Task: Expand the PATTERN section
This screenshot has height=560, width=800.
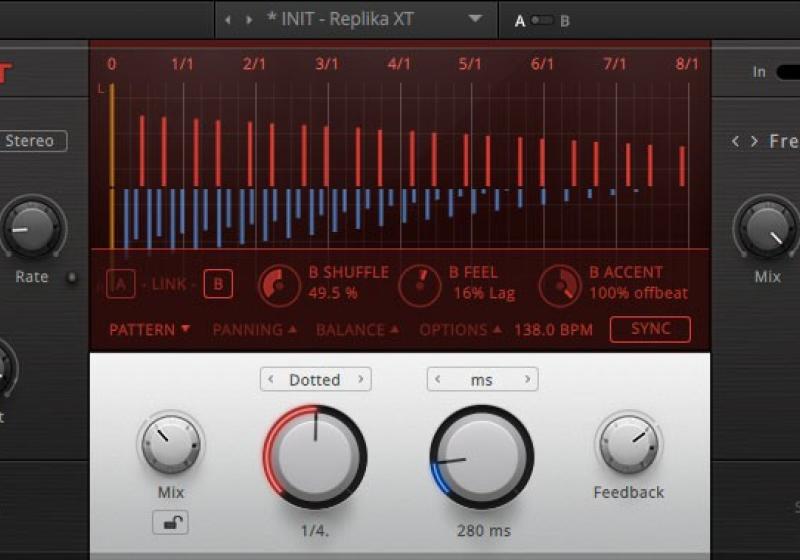Action: [x=149, y=329]
